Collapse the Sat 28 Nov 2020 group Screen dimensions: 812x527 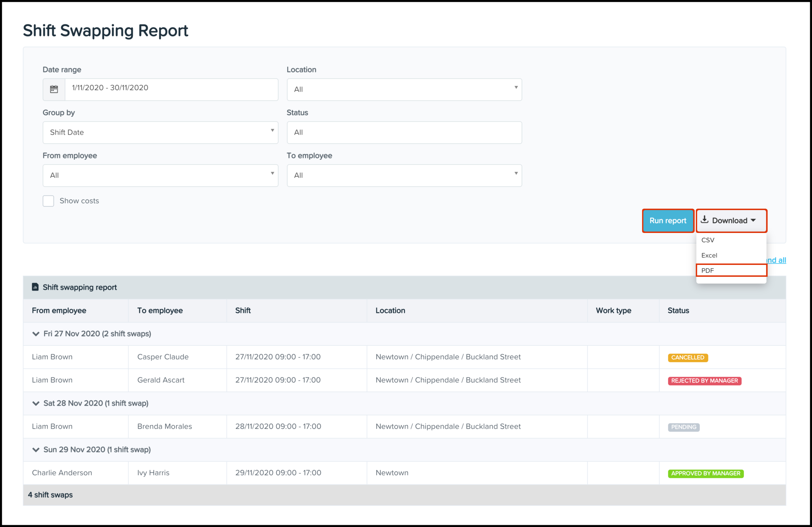pyautogui.click(x=36, y=403)
